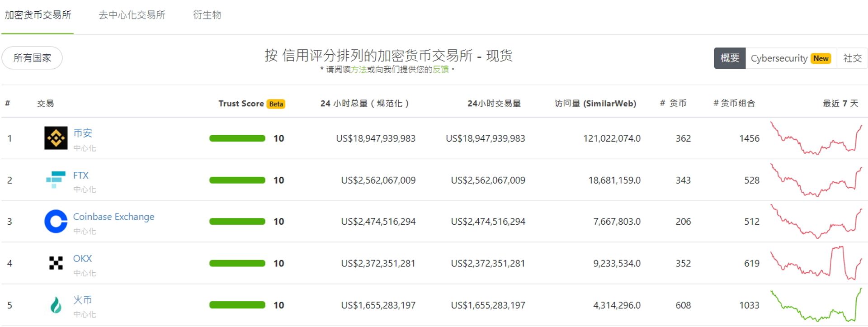
Task: Sort by # 货币 column header
Action: click(x=673, y=104)
